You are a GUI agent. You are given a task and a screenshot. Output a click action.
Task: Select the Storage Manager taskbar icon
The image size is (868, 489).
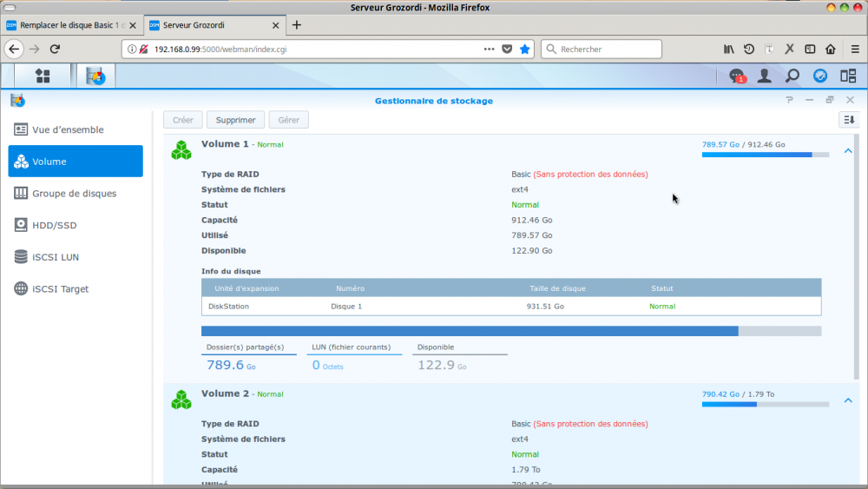(x=95, y=76)
